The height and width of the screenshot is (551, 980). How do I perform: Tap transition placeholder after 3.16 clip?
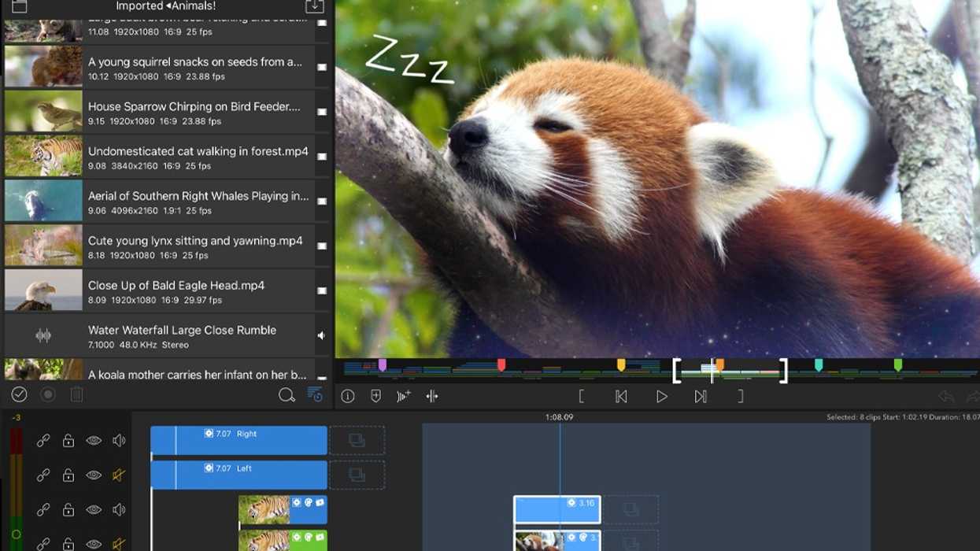(631, 510)
